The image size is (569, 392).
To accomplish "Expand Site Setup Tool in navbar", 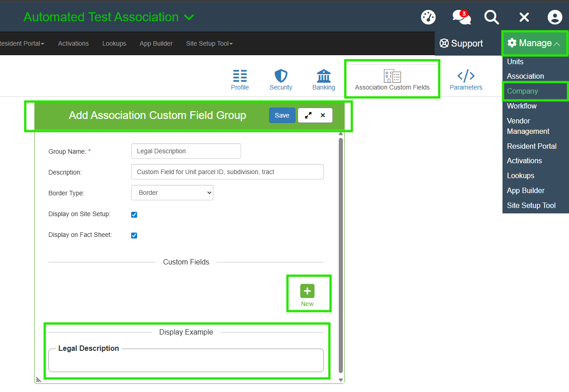I will click(209, 44).
